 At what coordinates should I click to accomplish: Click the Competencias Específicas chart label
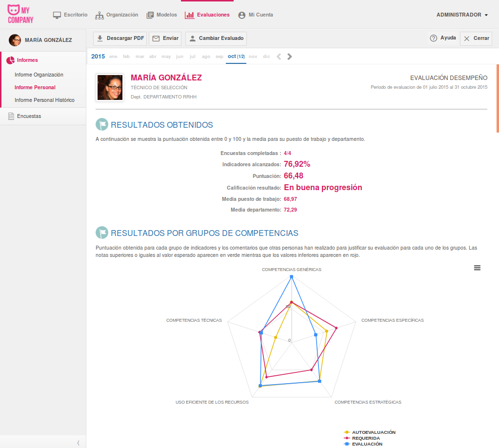tap(392, 320)
